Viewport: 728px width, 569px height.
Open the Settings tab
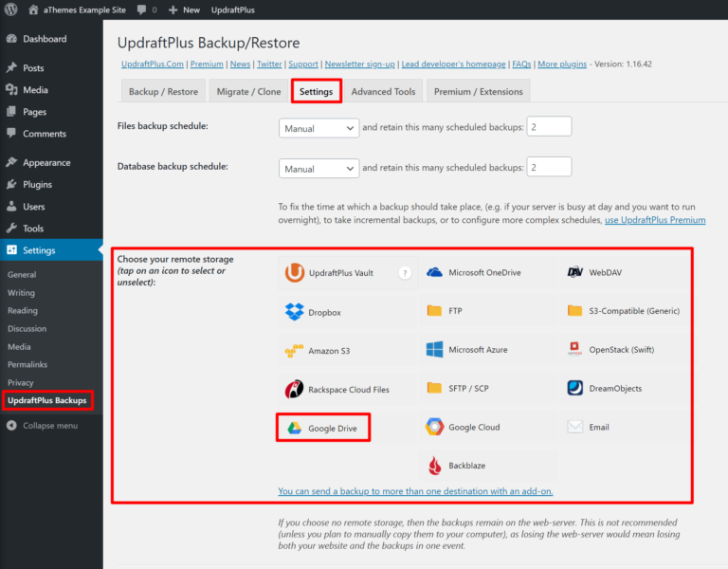(317, 91)
